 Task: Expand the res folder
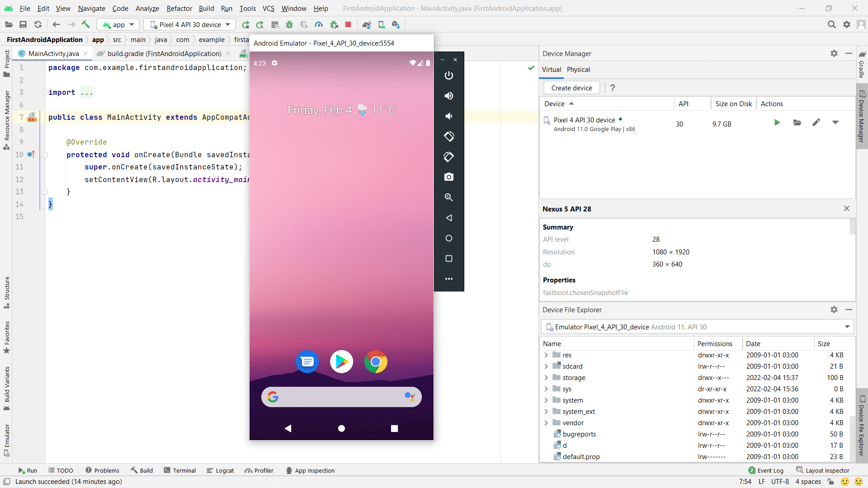(x=546, y=355)
